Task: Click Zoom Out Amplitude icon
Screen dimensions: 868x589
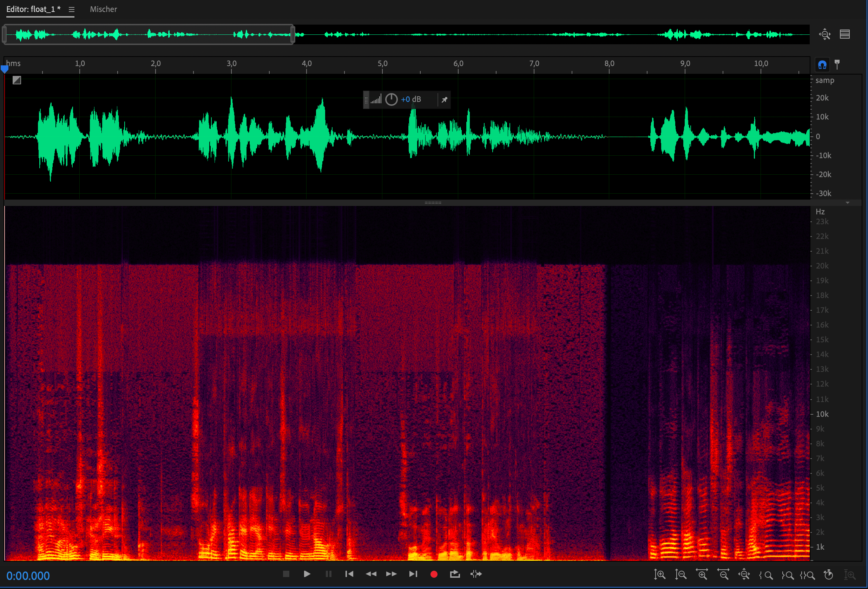Action: (x=680, y=575)
